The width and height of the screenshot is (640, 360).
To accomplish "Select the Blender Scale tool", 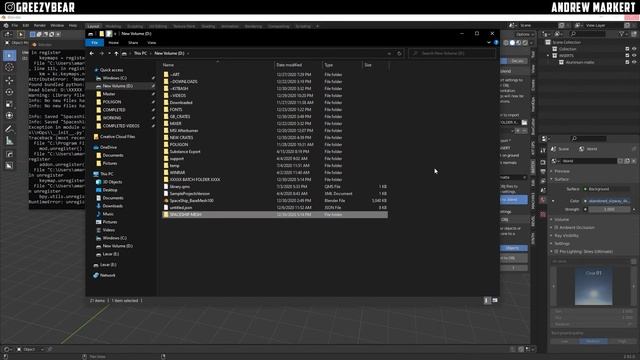I will [x=9, y=104].
